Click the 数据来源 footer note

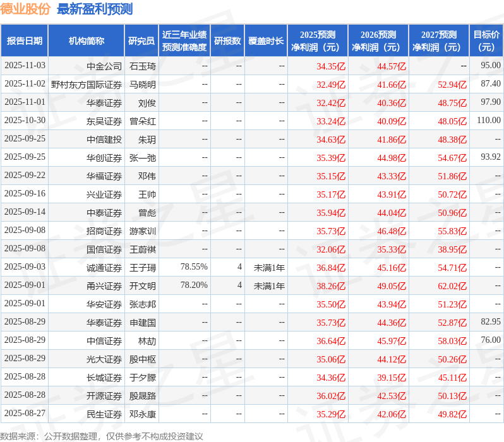[x=102, y=436]
